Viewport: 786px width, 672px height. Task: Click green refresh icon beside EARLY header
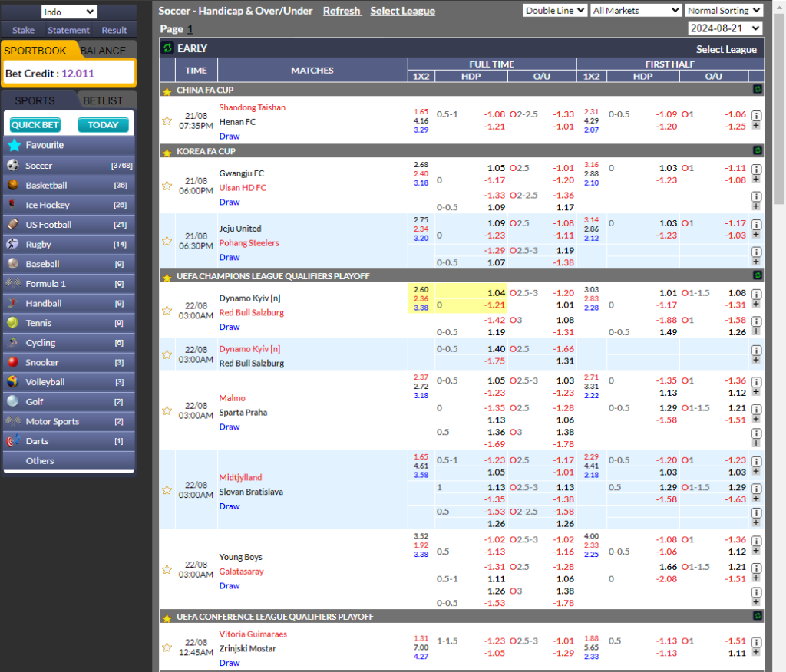tap(167, 48)
